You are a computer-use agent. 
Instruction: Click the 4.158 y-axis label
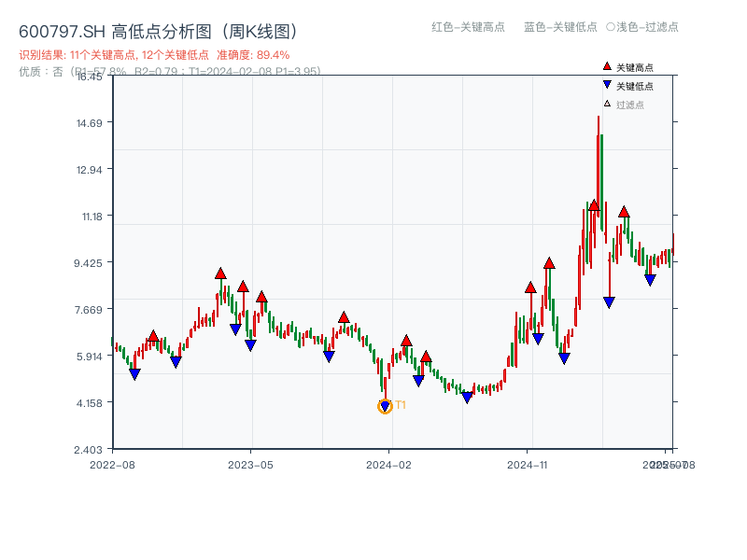pos(89,403)
